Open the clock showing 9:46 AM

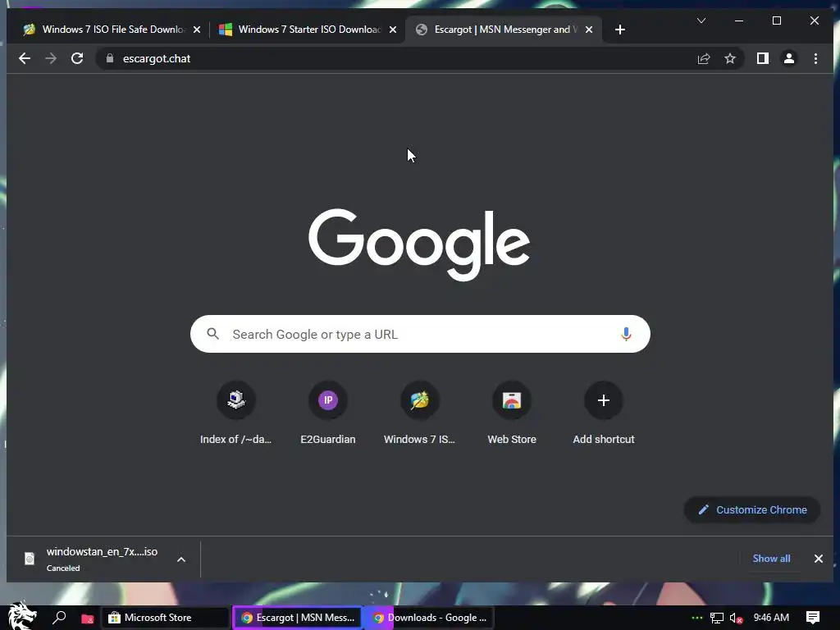pyautogui.click(x=771, y=618)
